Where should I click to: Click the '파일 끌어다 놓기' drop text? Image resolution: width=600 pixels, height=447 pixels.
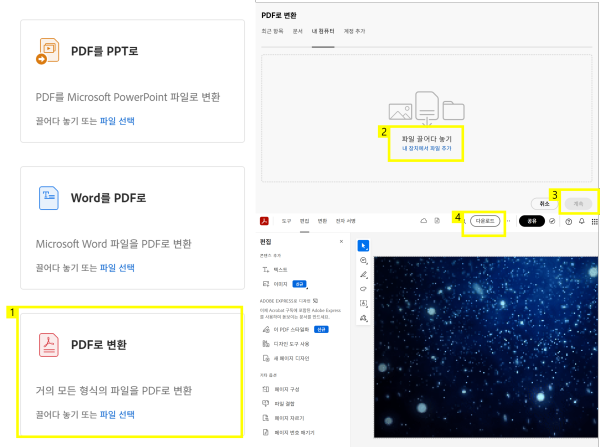[427, 139]
